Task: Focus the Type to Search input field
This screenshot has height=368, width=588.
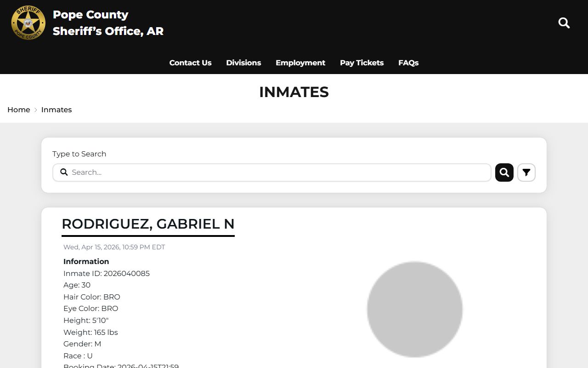Action: (x=276, y=172)
